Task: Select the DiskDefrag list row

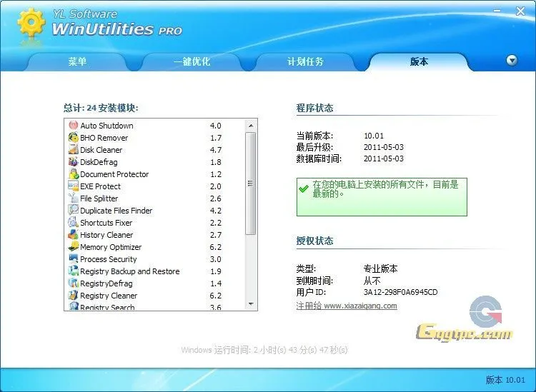Action: (x=155, y=162)
